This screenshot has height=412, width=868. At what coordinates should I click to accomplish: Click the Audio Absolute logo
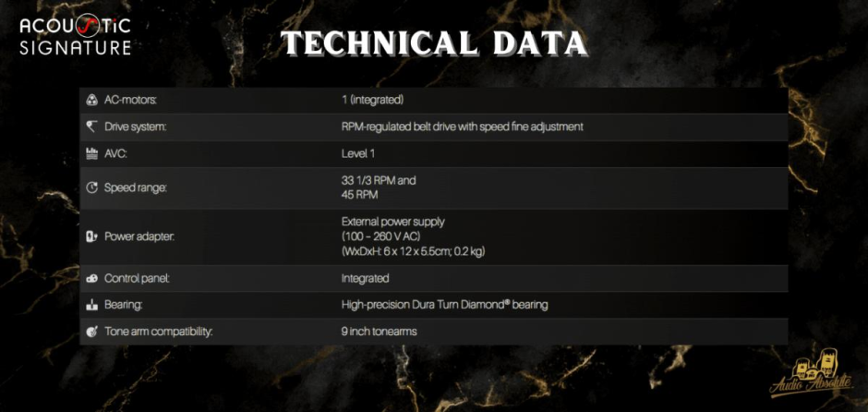812,376
